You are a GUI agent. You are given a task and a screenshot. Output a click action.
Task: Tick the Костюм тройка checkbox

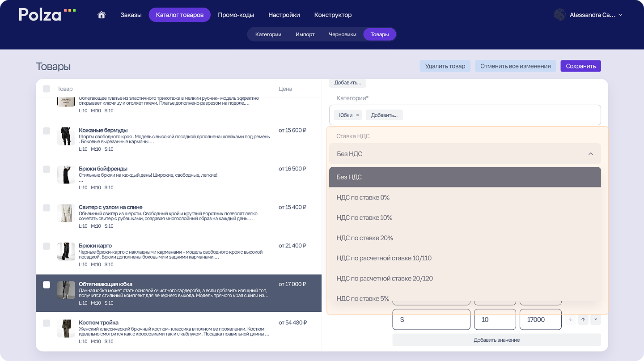[47, 323]
